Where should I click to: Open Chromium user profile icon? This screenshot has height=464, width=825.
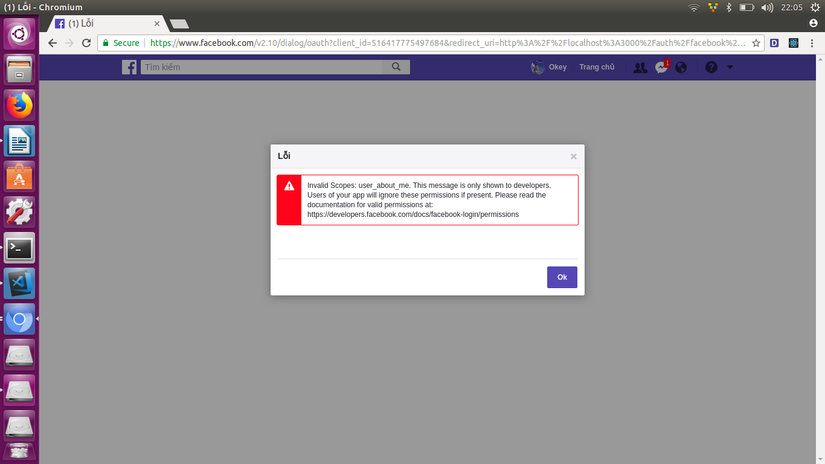[813, 23]
